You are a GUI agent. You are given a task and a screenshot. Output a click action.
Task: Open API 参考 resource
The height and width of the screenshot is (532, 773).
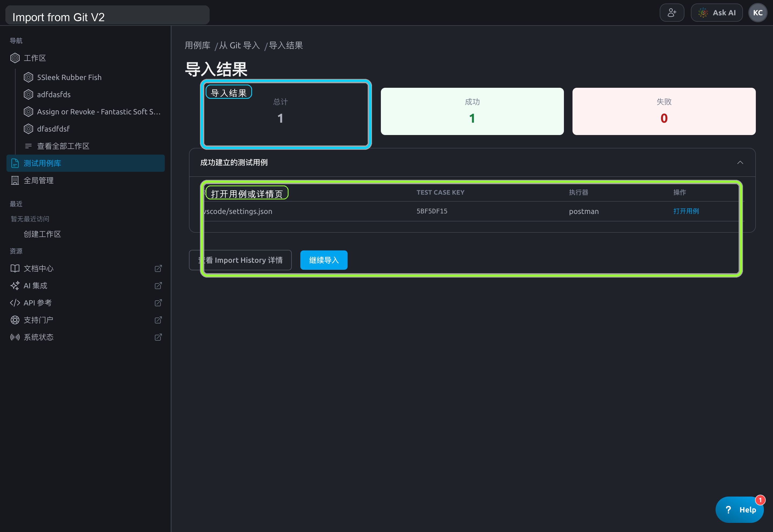37,303
